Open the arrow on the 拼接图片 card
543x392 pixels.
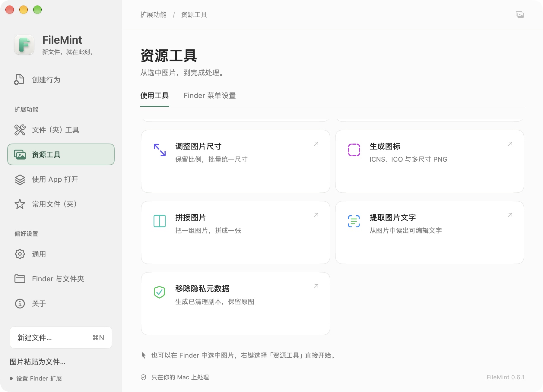(x=316, y=215)
